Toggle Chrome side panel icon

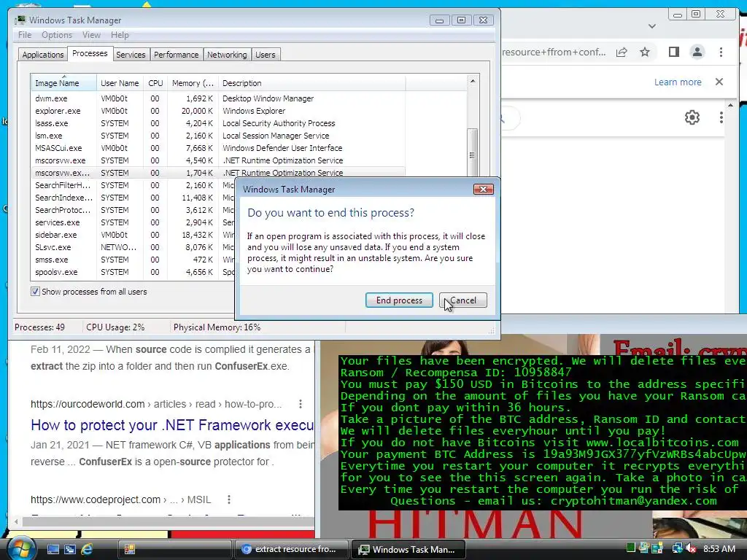tap(673, 52)
